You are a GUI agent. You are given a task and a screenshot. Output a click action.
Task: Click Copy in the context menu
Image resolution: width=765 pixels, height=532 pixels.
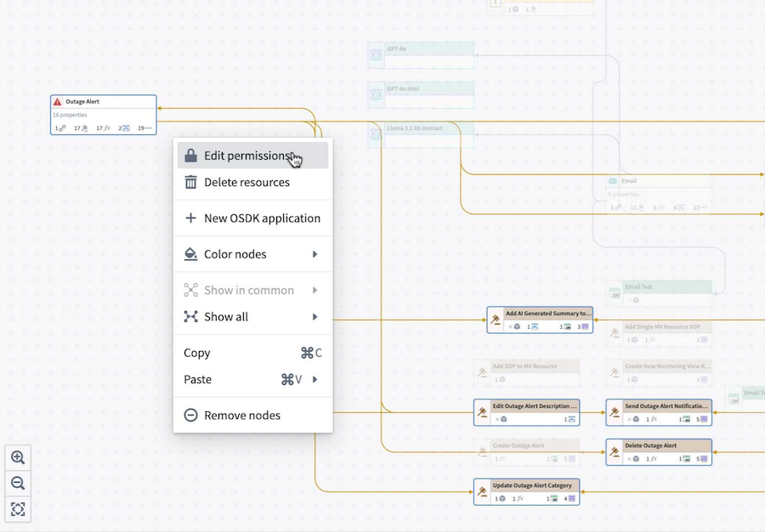point(197,353)
